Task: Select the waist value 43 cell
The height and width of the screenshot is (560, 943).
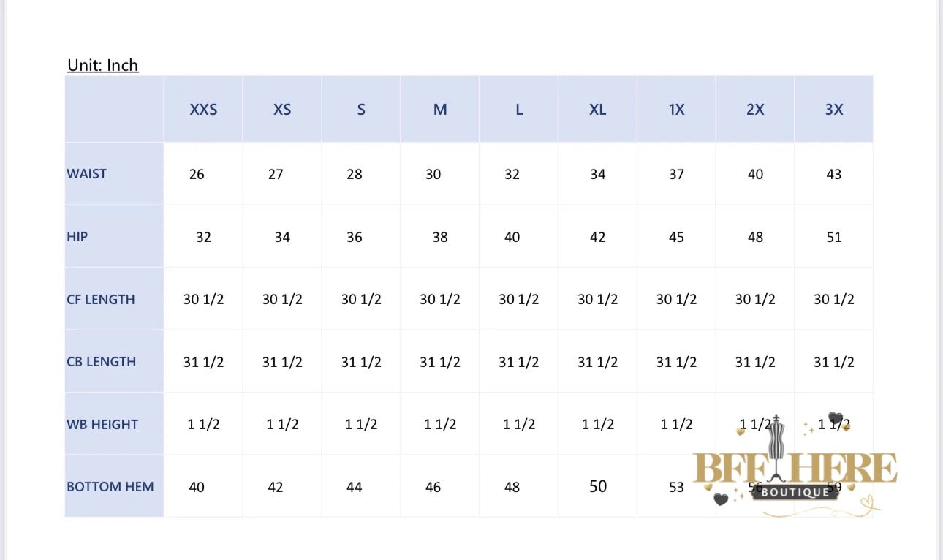Action: [x=834, y=174]
